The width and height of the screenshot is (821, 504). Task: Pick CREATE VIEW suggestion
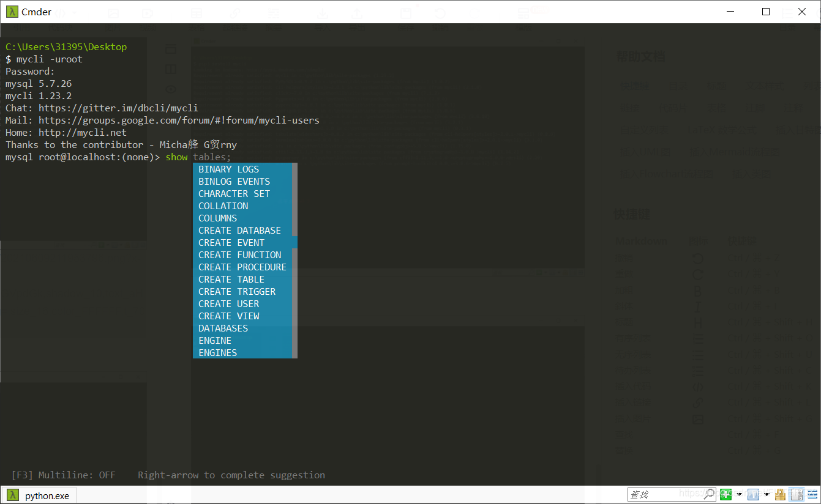[242, 316]
